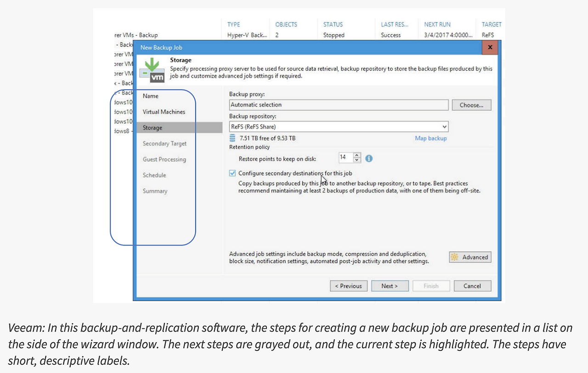Click the 'Stopped' status cell in jobs list

tap(334, 35)
